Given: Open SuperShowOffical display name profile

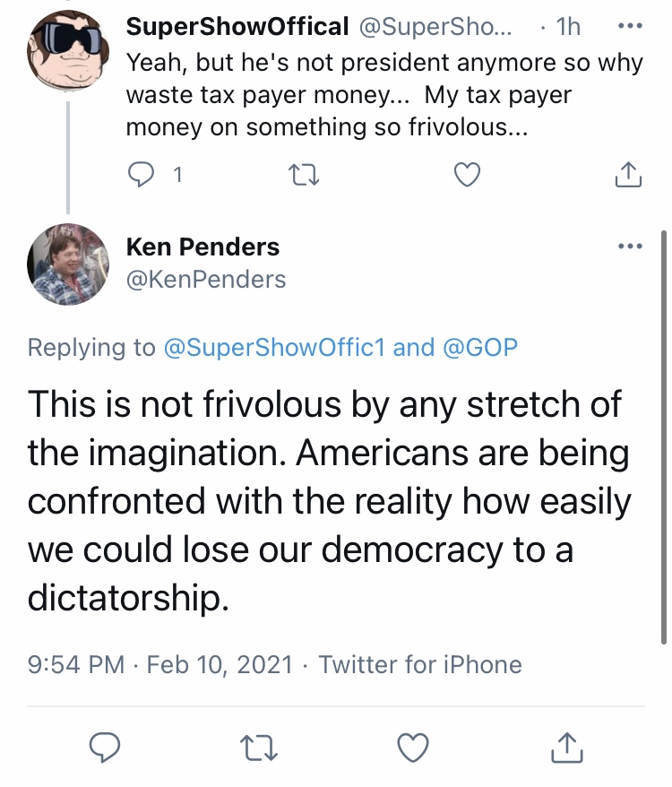Looking at the screenshot, I should pyautogui.click(x=237, y=26).
